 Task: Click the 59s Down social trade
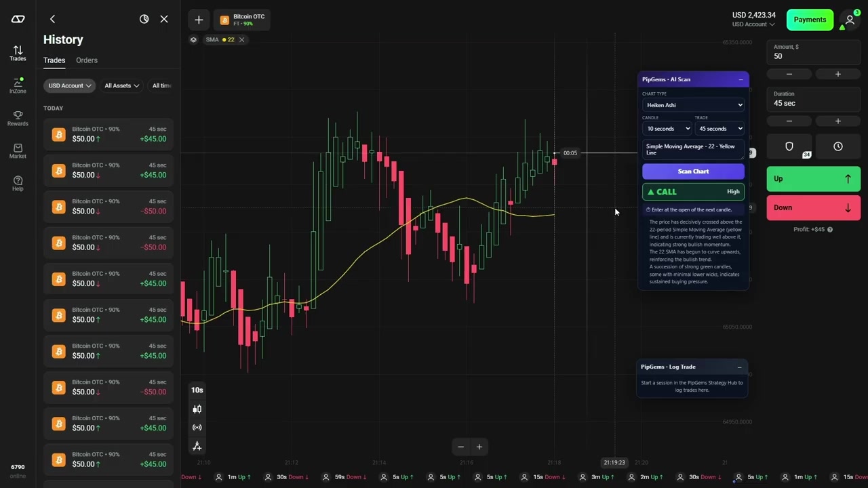point(343,477)
